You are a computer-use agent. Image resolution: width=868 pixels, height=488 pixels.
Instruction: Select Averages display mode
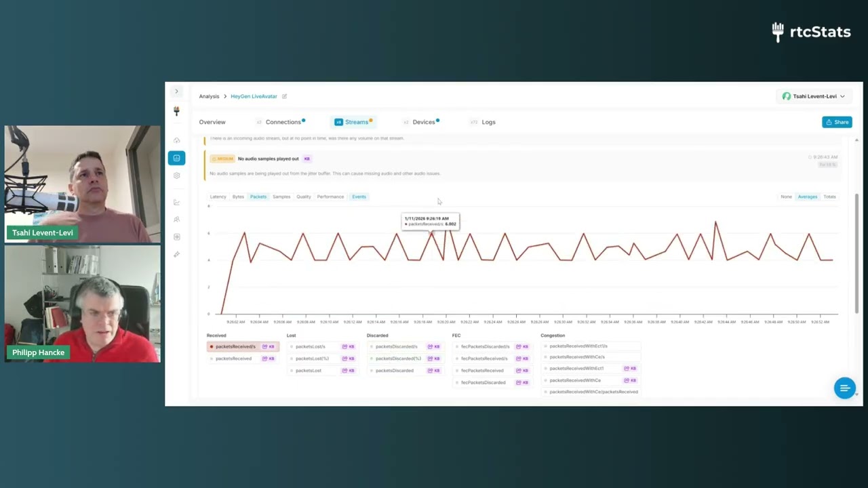(807, 197)
